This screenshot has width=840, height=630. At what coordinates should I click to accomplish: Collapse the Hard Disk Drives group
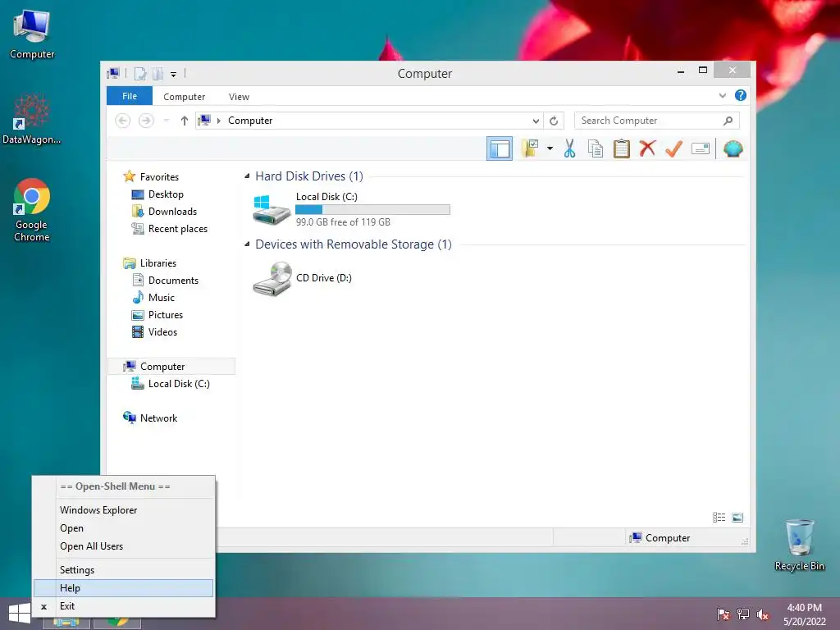(247, 176)
